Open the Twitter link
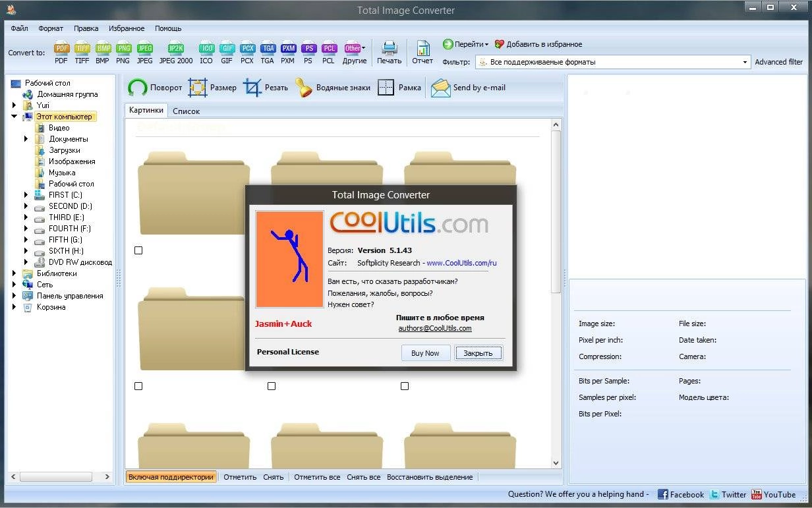The width and height of the screenshot is (812, 508). point(728,494)
